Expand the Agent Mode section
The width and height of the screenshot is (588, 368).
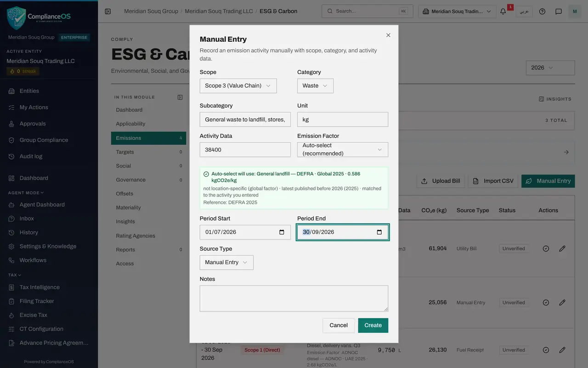[26, 193]
